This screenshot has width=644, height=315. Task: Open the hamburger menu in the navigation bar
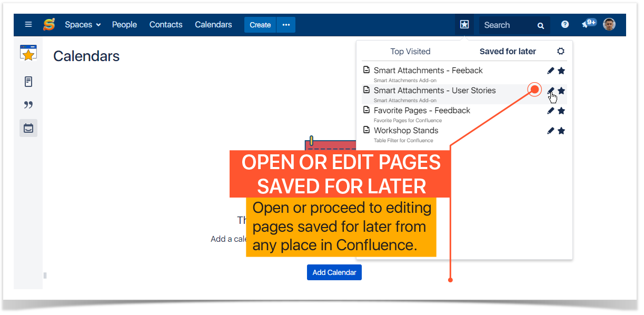point(28,25)
